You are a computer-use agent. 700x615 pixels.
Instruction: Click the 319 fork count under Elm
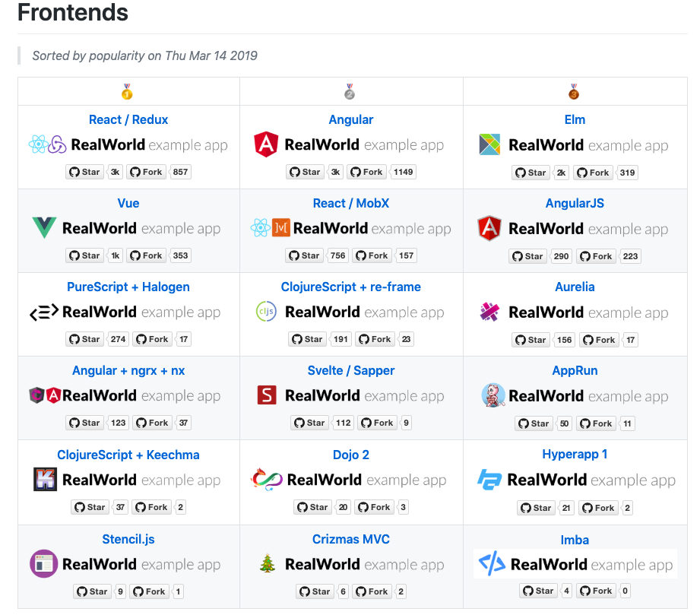click(627, 173)
